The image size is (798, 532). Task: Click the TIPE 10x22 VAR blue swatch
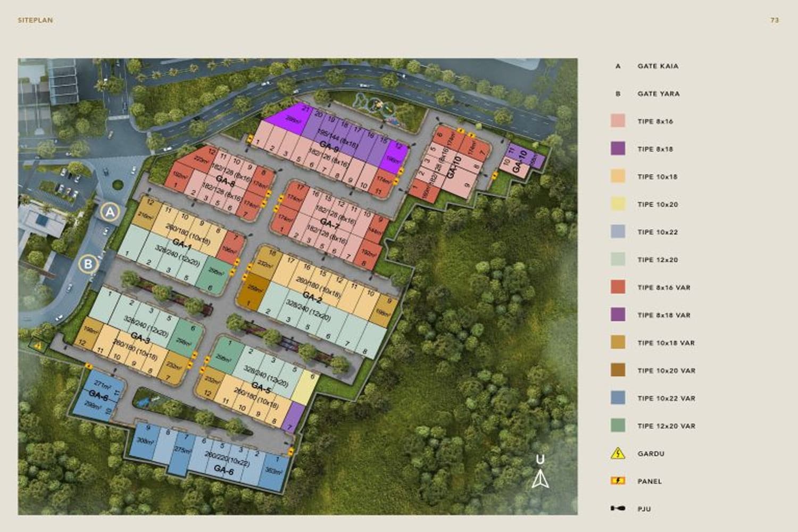pyautogui.click(x=618, y=397)
